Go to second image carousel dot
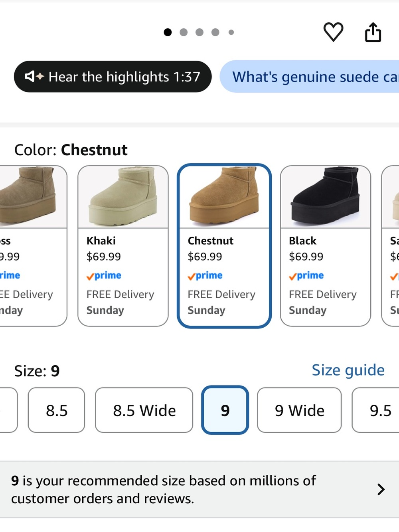The width and height of the screenshot is (399, 532). pyautogui.click(x=184, y=32)
